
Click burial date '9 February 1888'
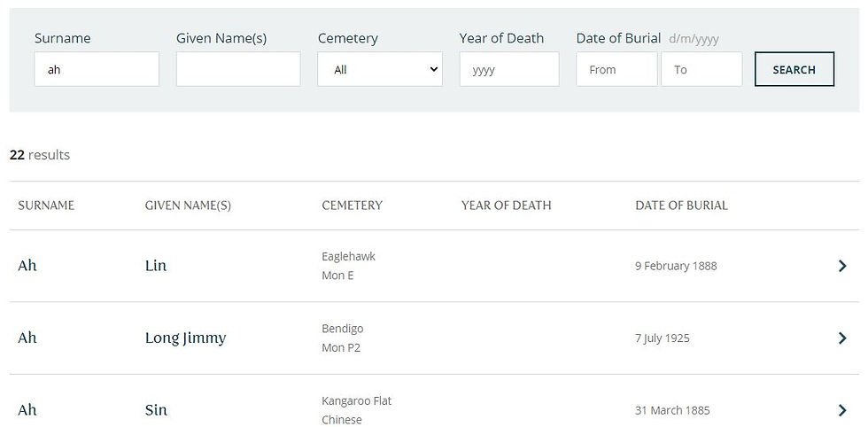point(676,266)
